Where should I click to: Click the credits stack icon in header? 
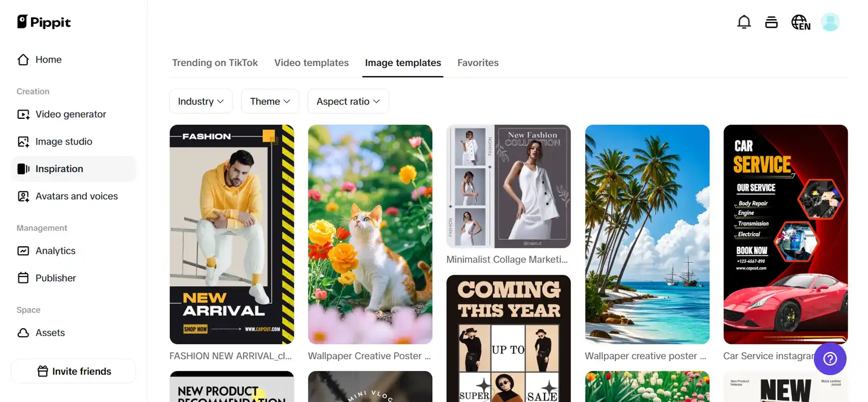771,23
